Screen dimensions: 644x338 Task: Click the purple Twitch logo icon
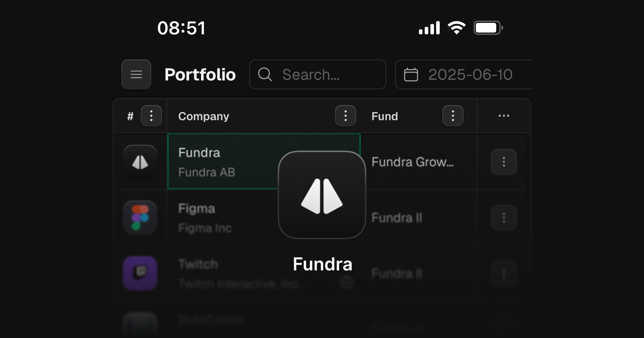pos(140,273)
